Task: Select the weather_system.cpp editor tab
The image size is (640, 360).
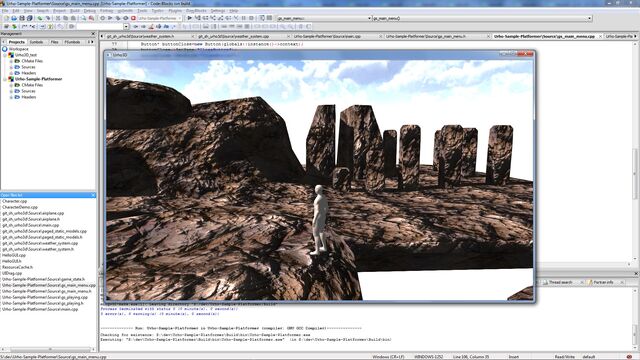Action: [x=233, y=36]
